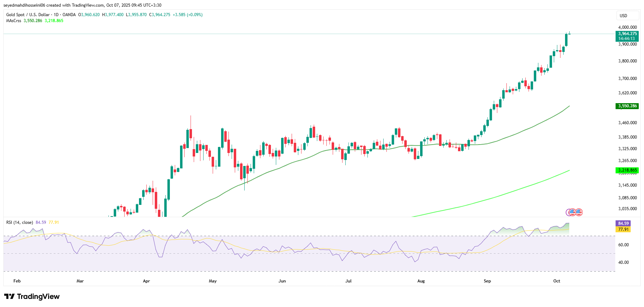Click the purple-circled event marker icon
Viewport: 644px width, 307px height.
(x=569, y=212)
